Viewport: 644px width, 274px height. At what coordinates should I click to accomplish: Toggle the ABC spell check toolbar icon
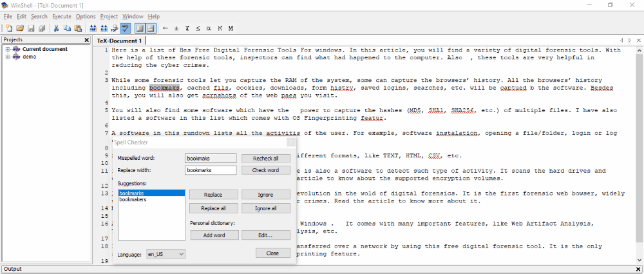pyautogui.click(x=126, y=28)
